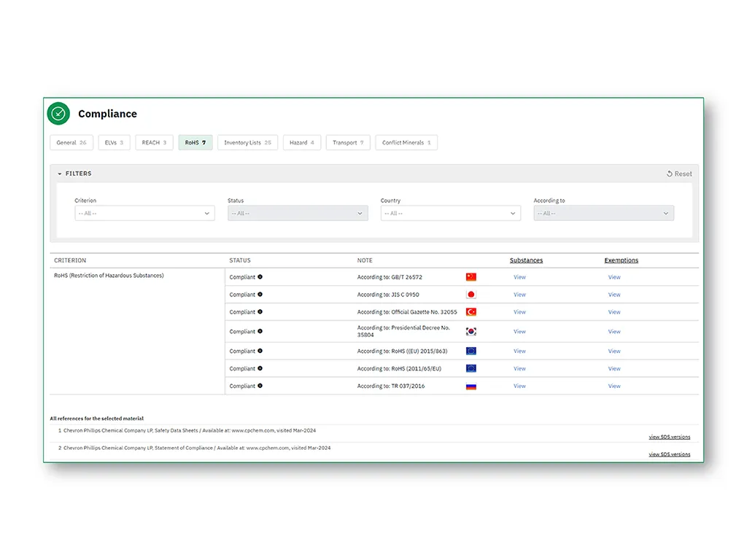
Task: Click info icon beside Compliant for JIS C 0950
Action: [x=260, y=295]
